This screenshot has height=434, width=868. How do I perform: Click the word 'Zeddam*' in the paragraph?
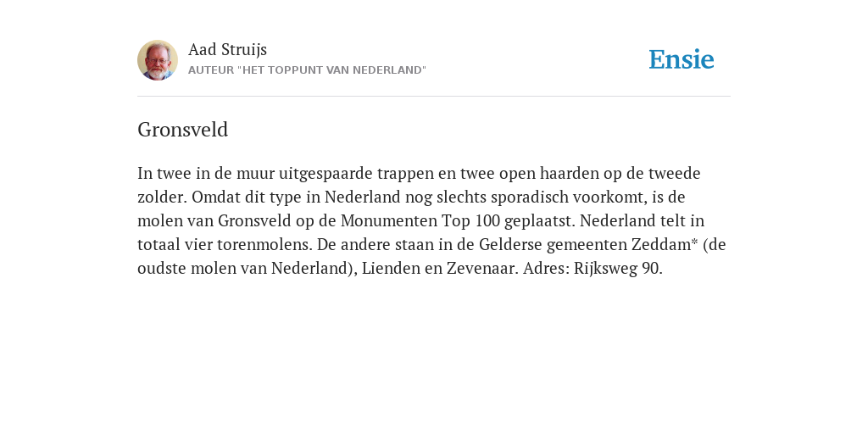point(665,245)
